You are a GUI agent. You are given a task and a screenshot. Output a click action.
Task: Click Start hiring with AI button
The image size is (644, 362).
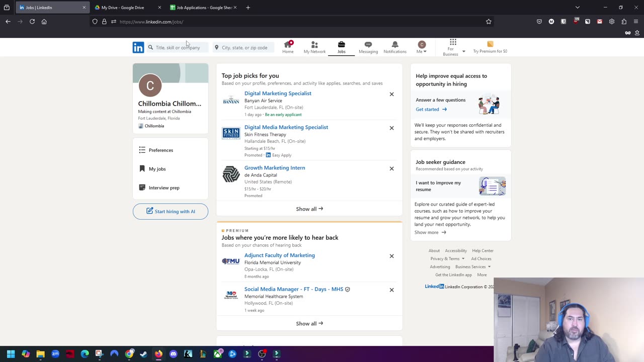171,211
